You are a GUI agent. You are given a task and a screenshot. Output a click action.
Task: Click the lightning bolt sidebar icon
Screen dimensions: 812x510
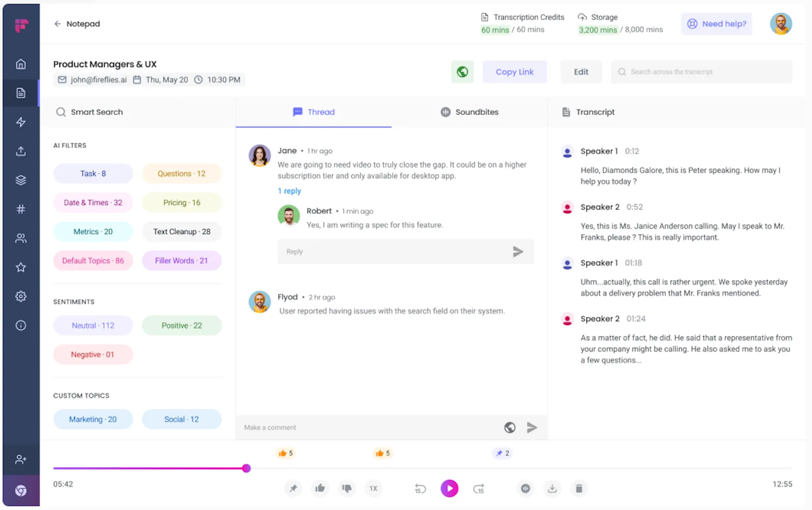pos(21,122)
